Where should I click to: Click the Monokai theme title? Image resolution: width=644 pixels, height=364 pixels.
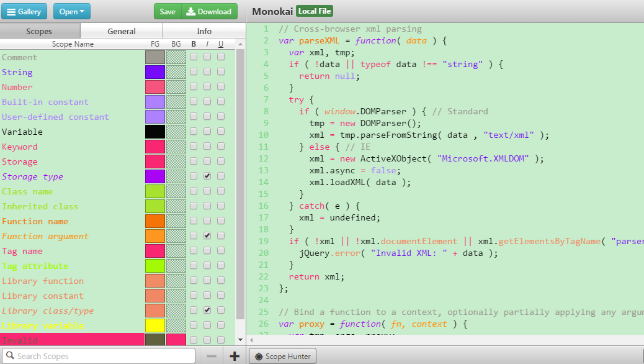click(x=272, y=11)
